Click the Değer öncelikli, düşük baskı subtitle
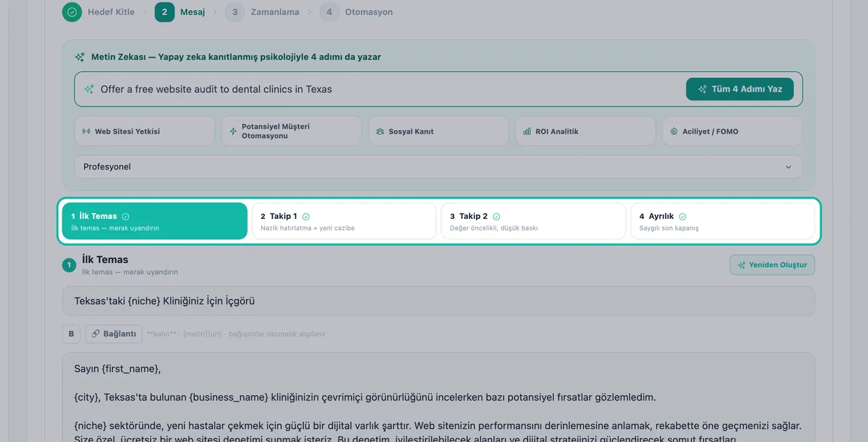 tap(494, 228)
